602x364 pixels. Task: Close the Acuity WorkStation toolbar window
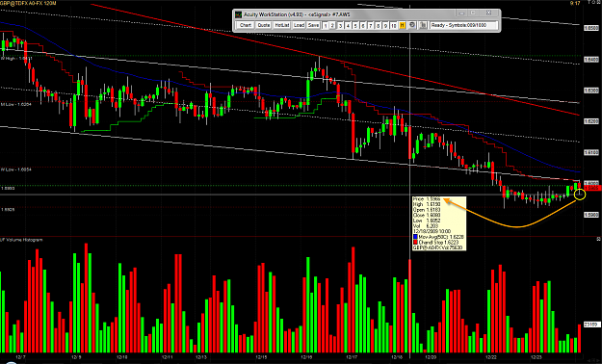[x=488, y=13]
